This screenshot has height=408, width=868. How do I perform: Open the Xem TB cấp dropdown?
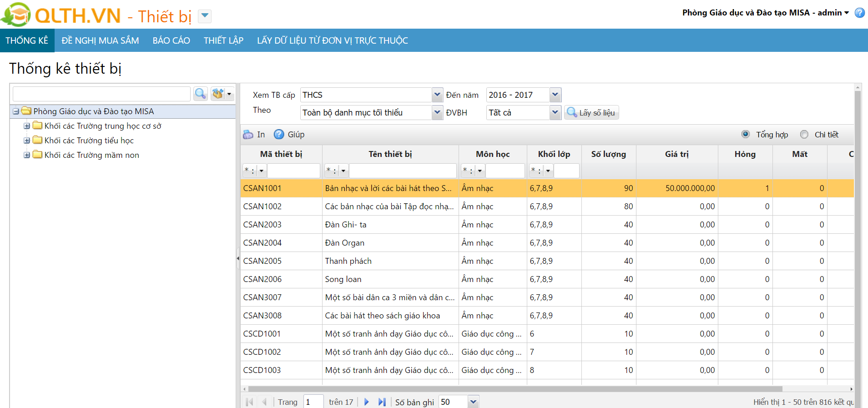(437, 95)
